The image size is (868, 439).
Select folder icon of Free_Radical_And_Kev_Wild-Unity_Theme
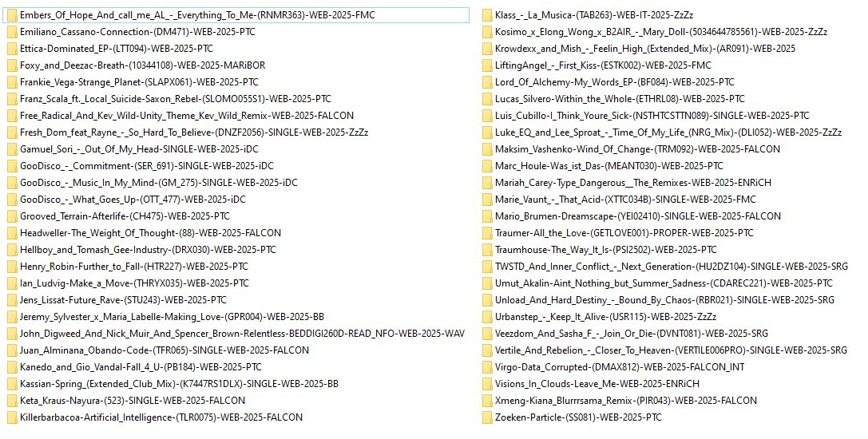12,116
